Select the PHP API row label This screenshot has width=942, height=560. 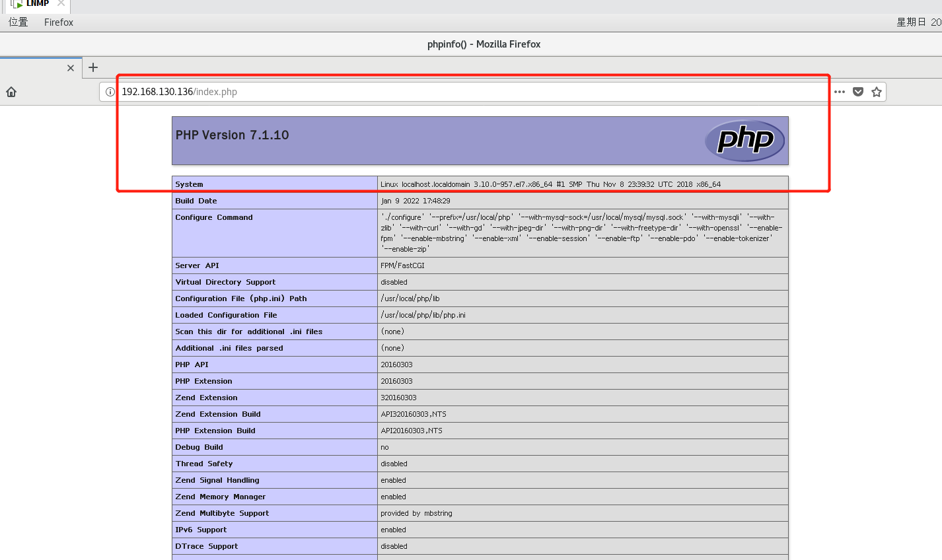click(x=192, y=365)
